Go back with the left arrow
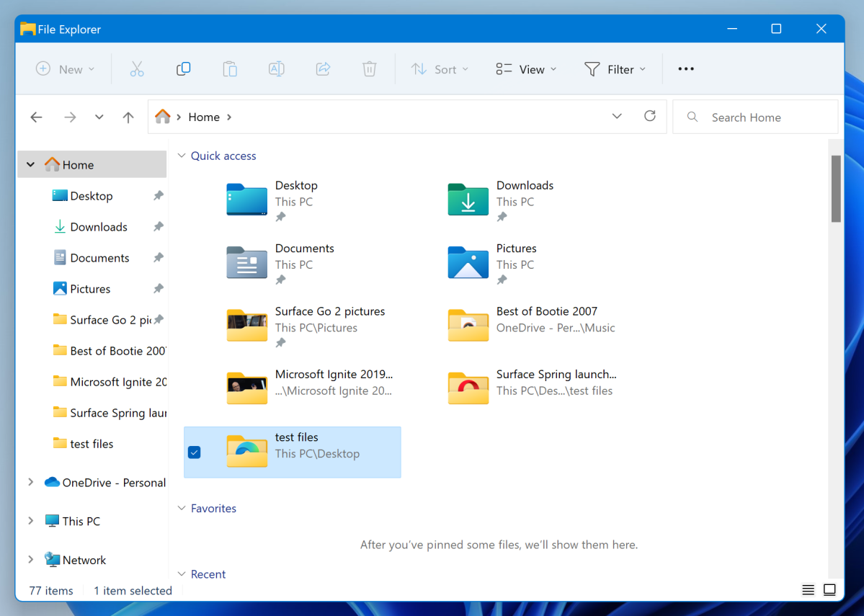The height and width of the screenshot is (616, 864). [36, 117]
